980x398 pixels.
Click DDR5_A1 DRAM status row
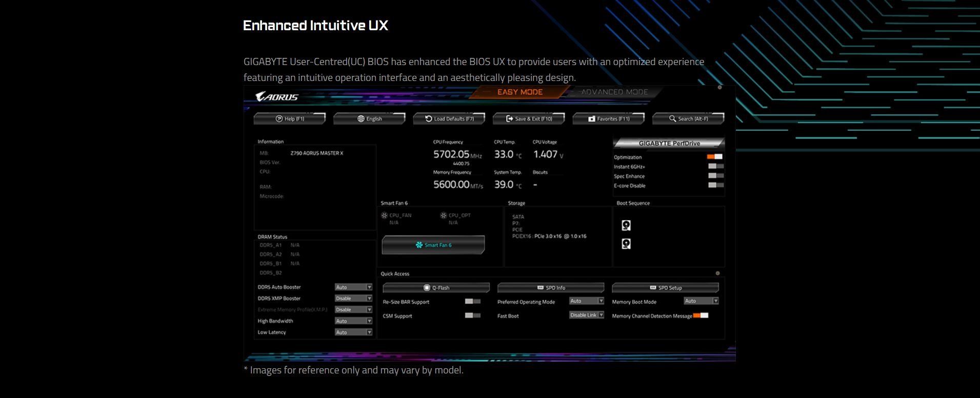279,245
